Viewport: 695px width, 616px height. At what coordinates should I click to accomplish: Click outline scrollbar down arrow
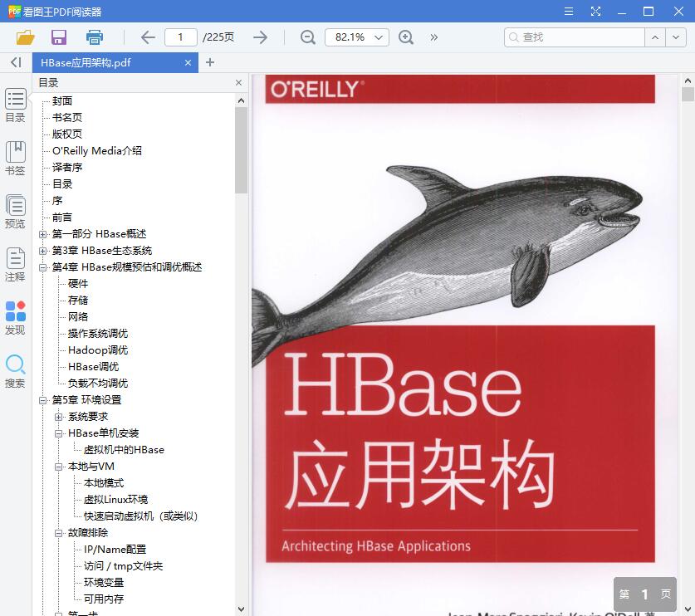(x=241, y=609)
